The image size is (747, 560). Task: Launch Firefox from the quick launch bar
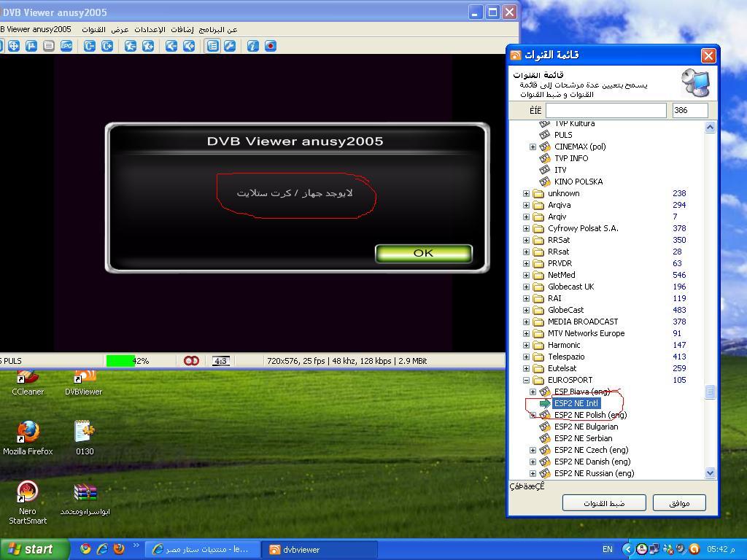119,549
